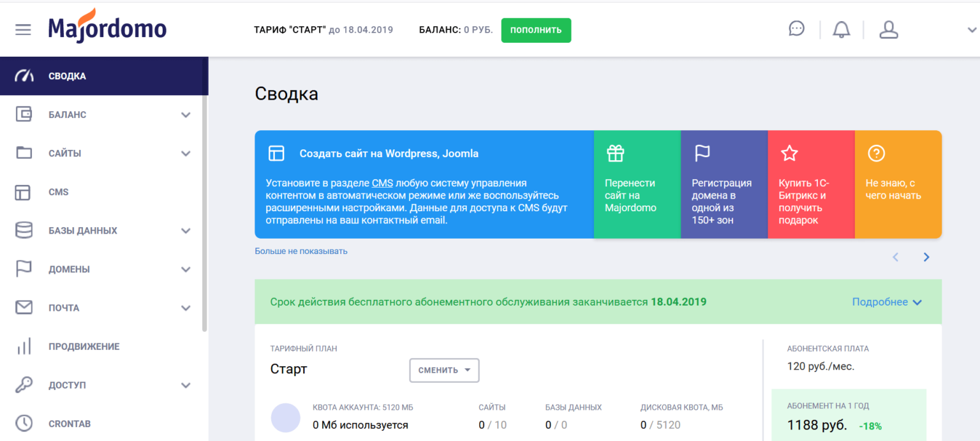Open the account dropdown arrow at top right
Image resolution: width=980 pixels, height=441 pixels.
coord(972,29)
